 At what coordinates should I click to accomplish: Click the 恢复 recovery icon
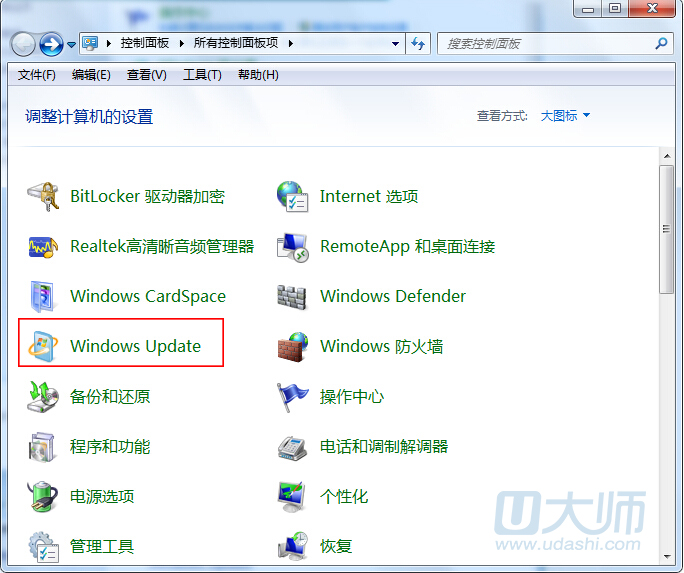[x=293, y=546]
